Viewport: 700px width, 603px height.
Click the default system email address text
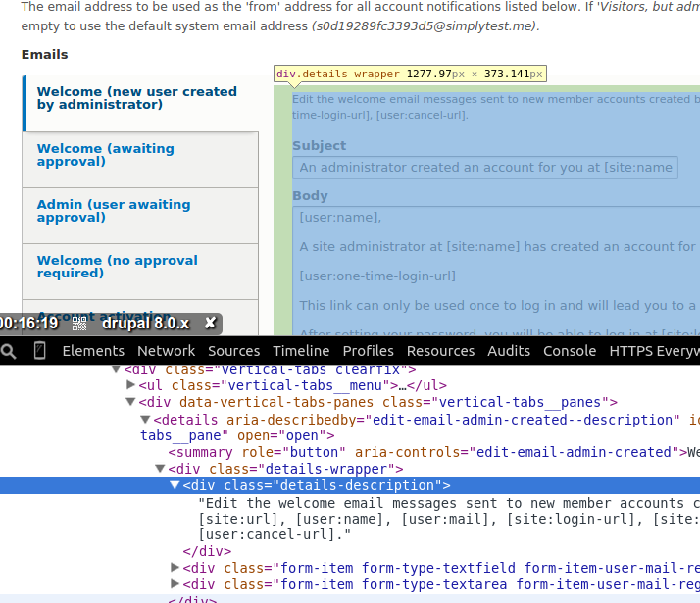(425, 26)
